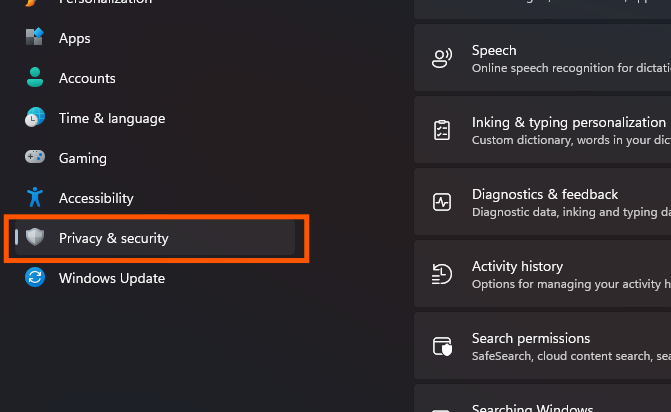Click the Accounts person icon

(x=35, y=78)
